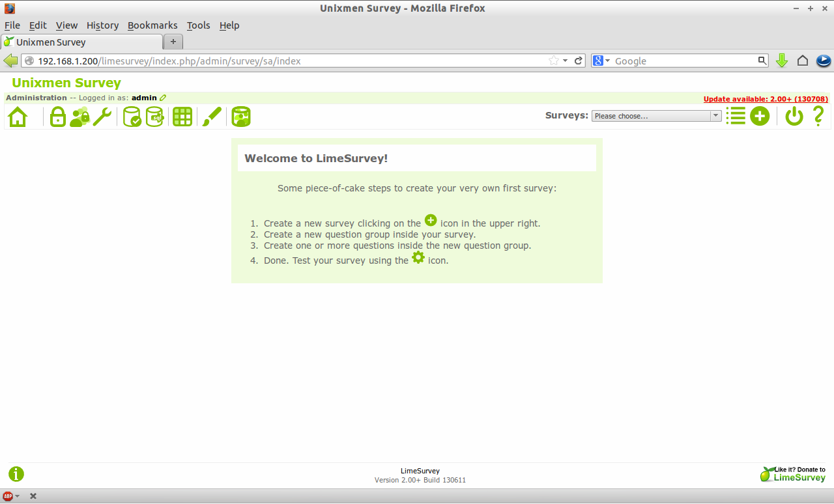Select the Unixmen Survey tab
The height and width of the screenshot is (504, 834).
81,42
